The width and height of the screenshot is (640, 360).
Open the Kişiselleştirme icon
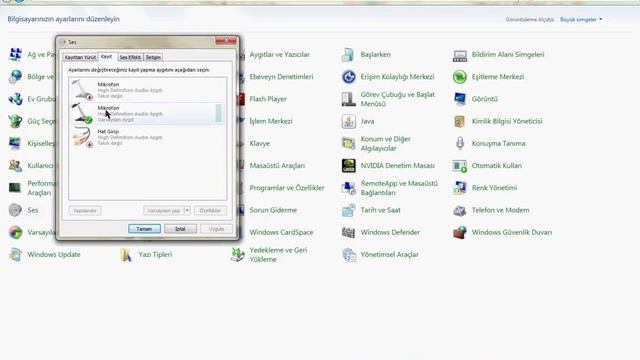pyautogui.click(x=15, y=143)
